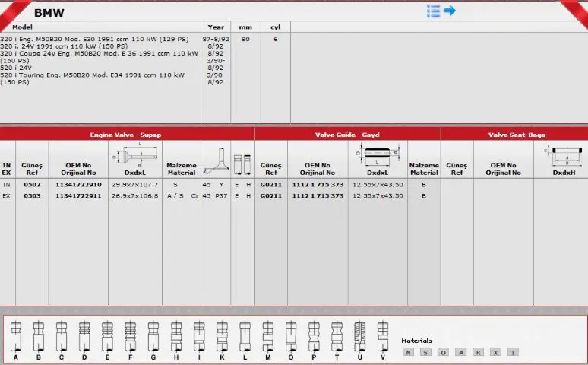Click material R button
Screen dimensions: 588x365
click(478, 352)
